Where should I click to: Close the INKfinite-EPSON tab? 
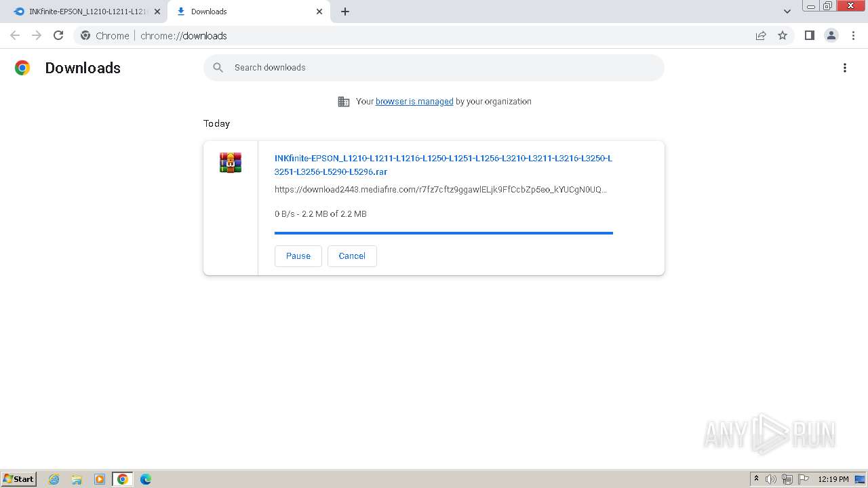pyautogui.click(x=157, y=12)
